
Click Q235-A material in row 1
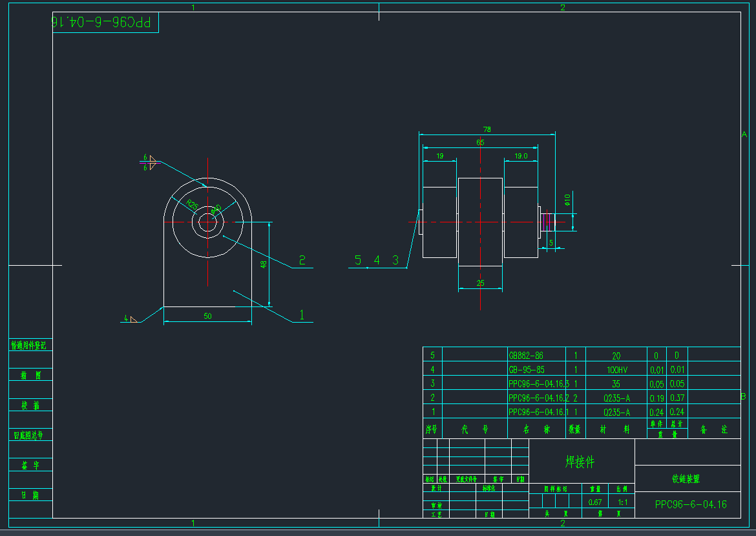[x=616, y=413]
